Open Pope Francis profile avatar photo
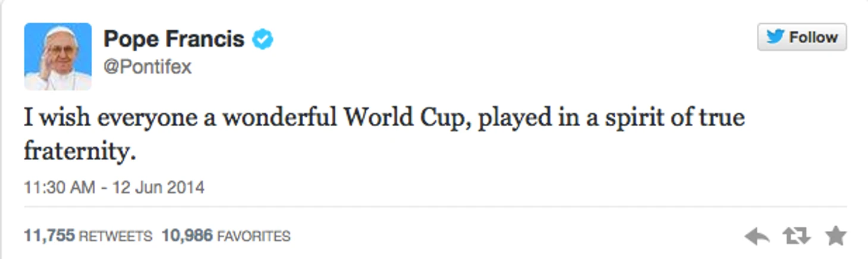 (x=58, y=57)
